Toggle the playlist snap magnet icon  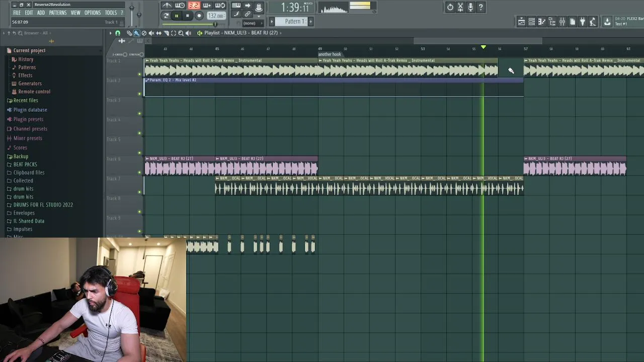coord(118,33)
